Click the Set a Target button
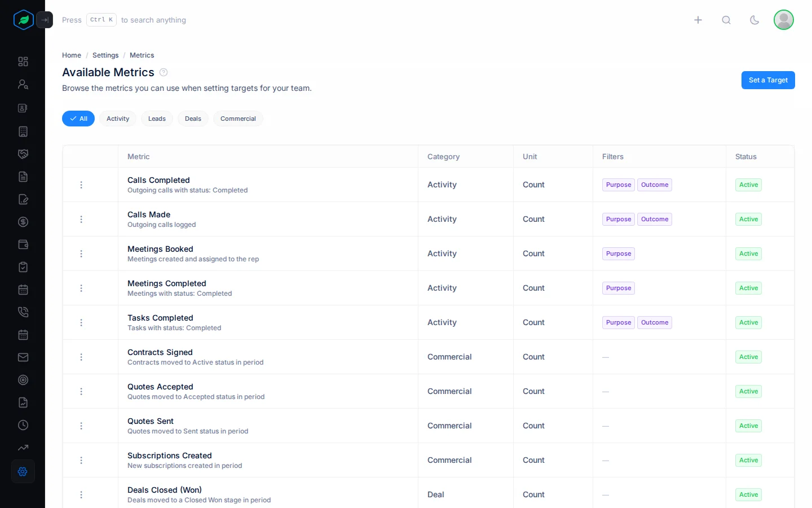This screenshot has height=508, width=812. 768,80
